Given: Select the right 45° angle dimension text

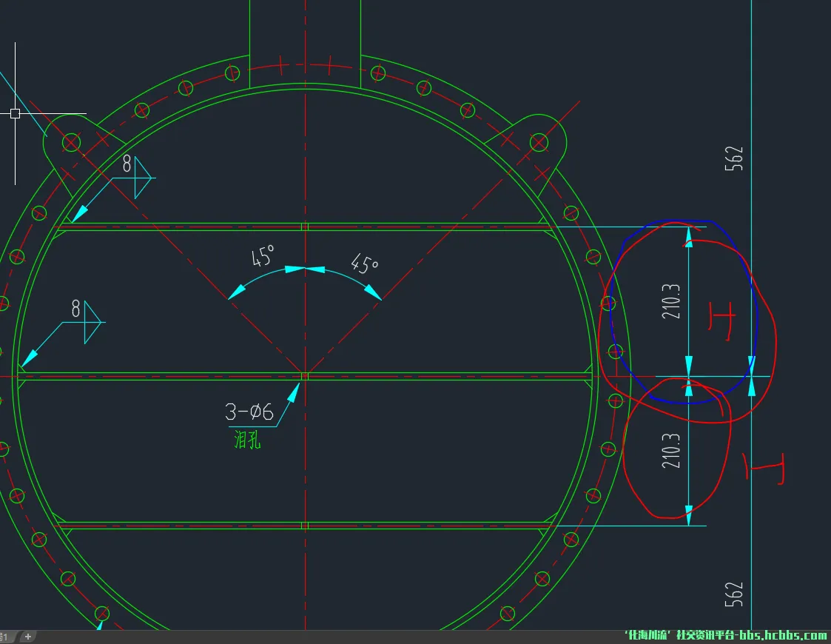Looking at the screenshot, I should point(365,264).
